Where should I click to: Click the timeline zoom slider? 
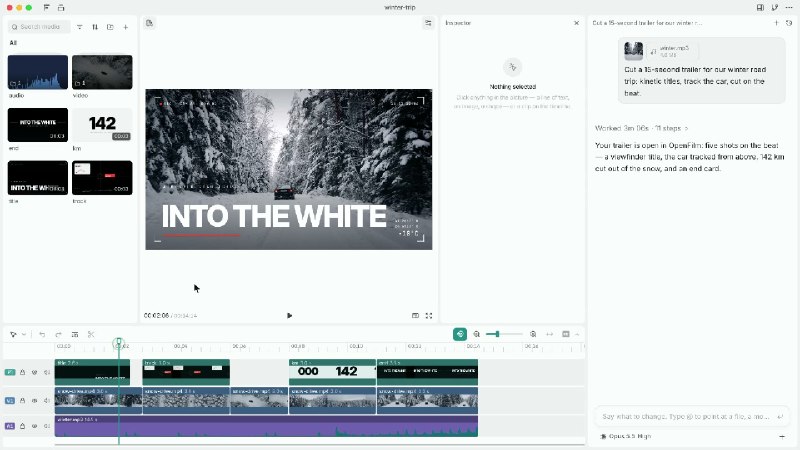pyautogui.click(x=504, y=334)
